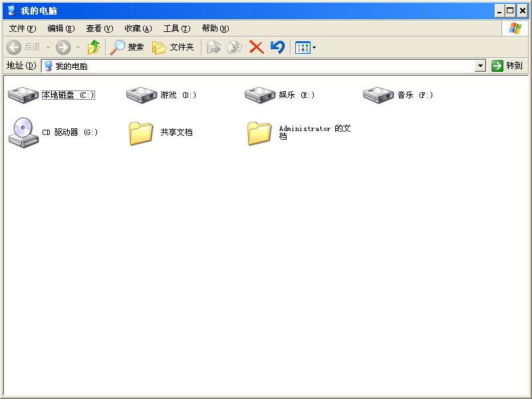
Task: Select the 音乐 (F:) drive icon
Action: (378, 95)
